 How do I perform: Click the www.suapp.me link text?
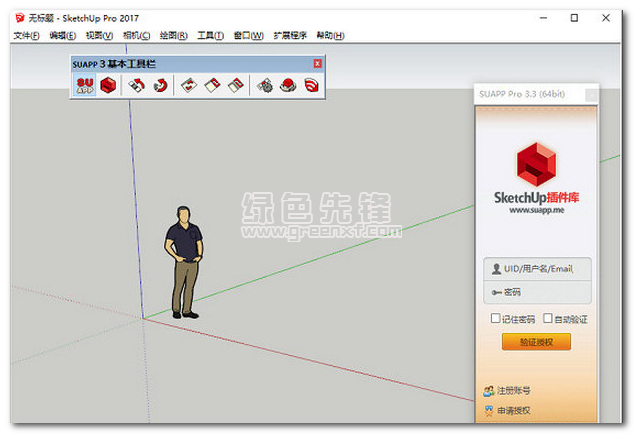pos(537,210)
